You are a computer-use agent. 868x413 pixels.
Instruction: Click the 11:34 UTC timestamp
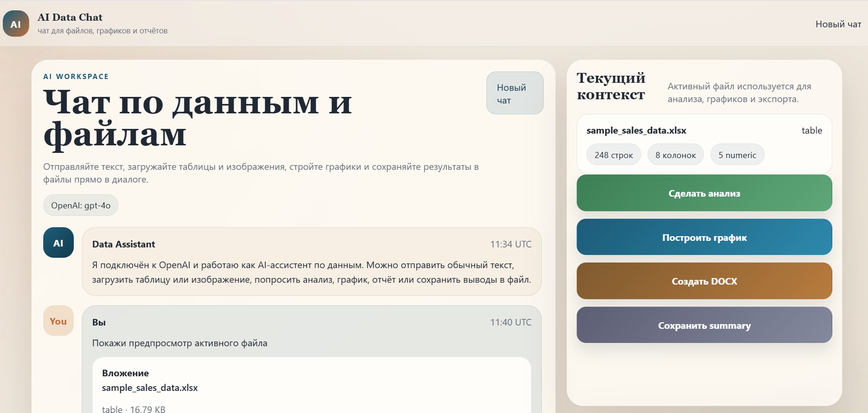pos(511,244)
